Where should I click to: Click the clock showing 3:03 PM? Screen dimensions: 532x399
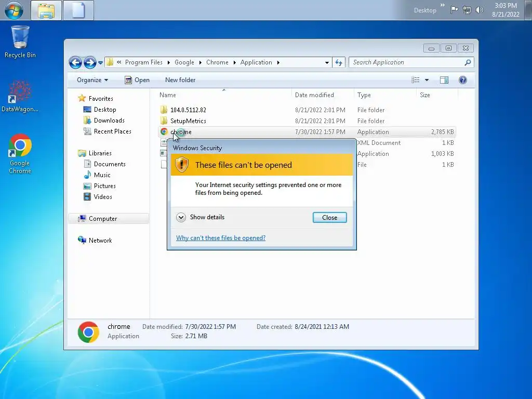(506, 10)
